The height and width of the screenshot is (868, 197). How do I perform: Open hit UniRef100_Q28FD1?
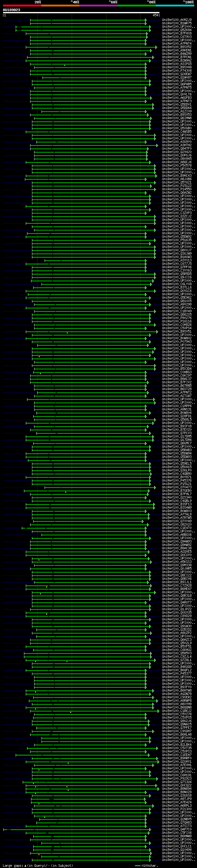click(x=177, y=416)
